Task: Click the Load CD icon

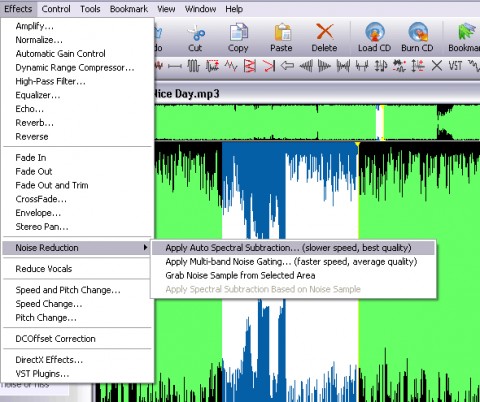Action: pyautogui.click(x=375, y=32)
